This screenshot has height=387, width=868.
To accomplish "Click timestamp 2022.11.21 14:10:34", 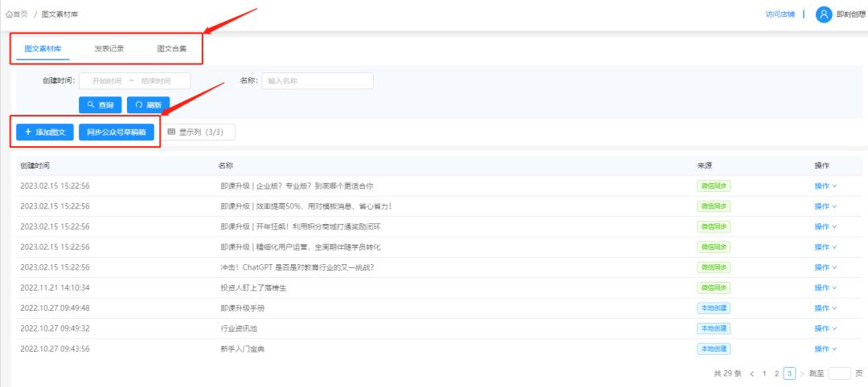I will tap(55, 288).
